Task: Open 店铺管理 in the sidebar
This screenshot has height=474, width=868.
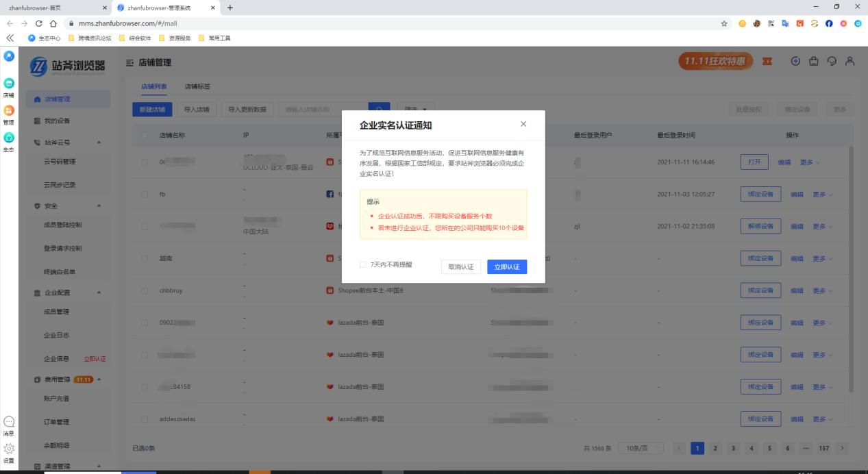Action: (68, 99)
